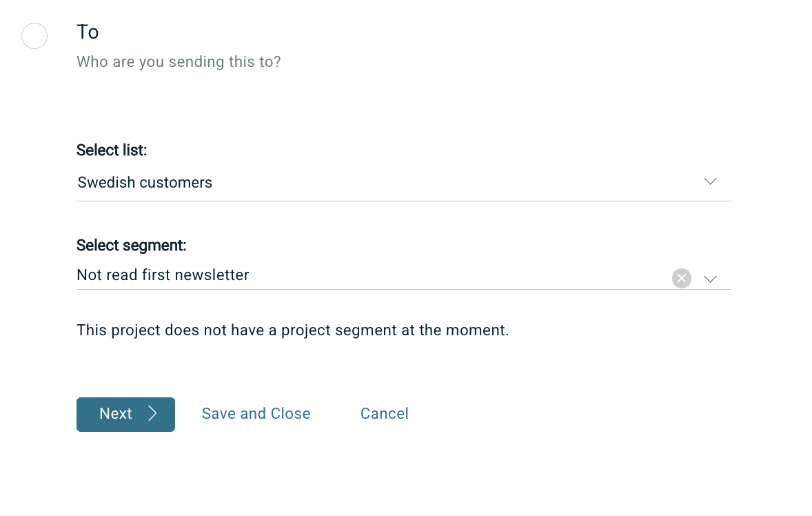Image resolution: width=812 pixels, height=516 pixels.
Task: Remove Not read first newsletter via gray circle
Action: (x=682, y=278)
